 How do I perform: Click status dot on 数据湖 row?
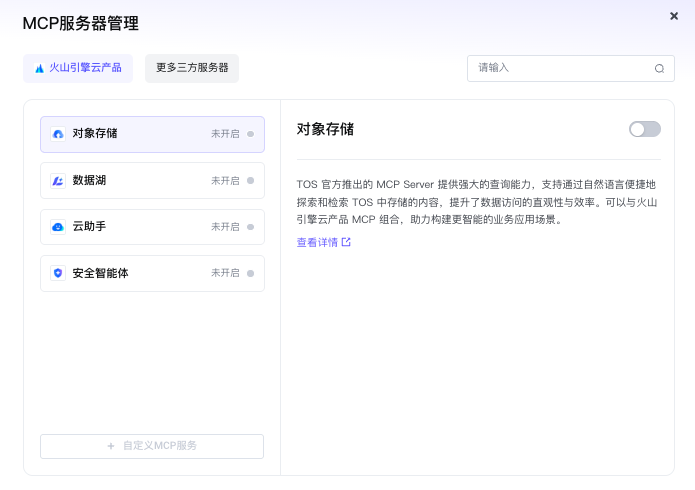[250, 180]
